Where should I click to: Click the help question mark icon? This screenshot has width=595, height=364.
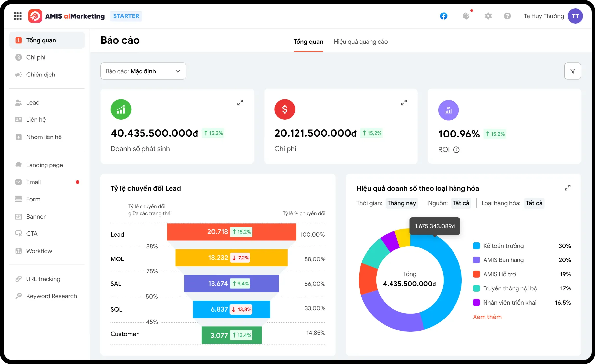(x=507, y=16)
